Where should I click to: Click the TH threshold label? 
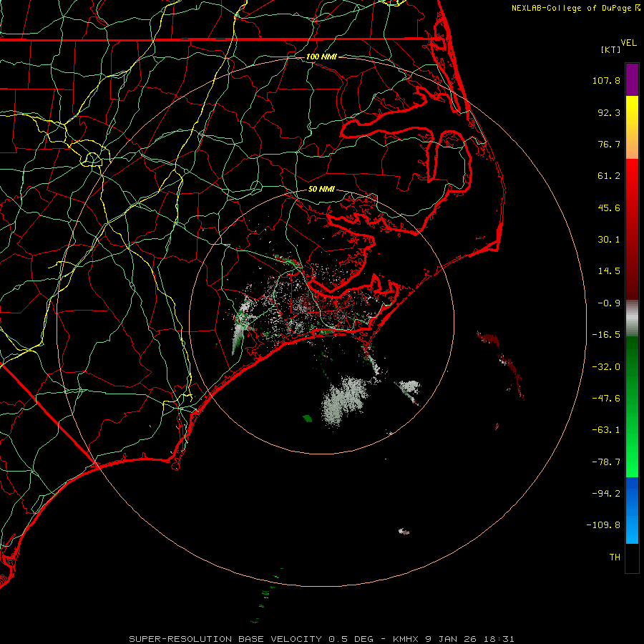point(615,557)
